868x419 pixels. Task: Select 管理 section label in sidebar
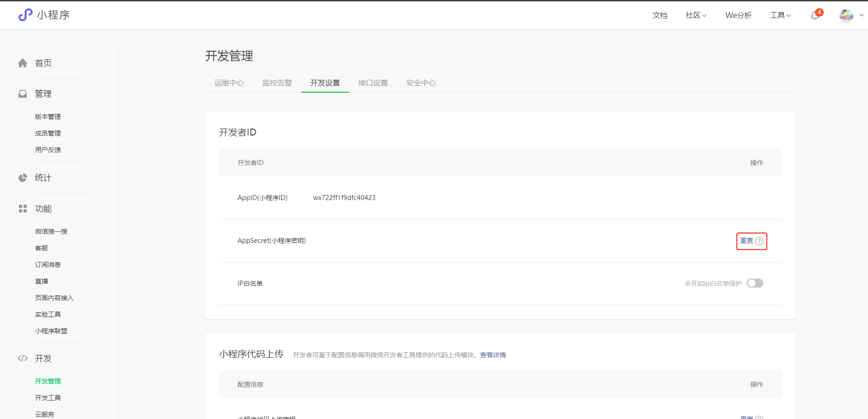(43, 94)
